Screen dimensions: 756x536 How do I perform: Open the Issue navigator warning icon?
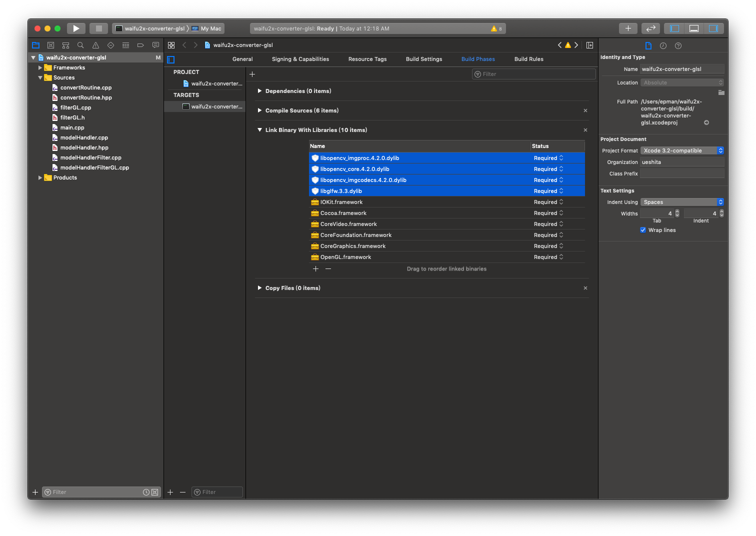tap(95, 45)
